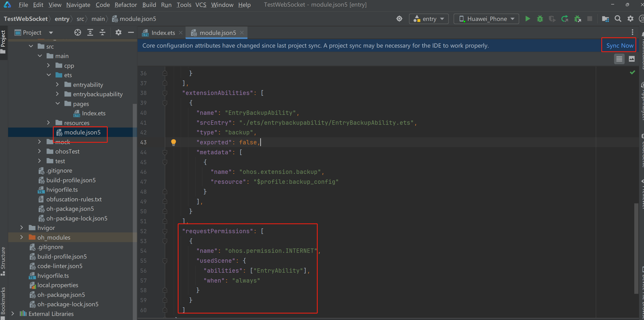Expand External Libraries node
The width and height of the screenshot is (644, 320).
13,314
